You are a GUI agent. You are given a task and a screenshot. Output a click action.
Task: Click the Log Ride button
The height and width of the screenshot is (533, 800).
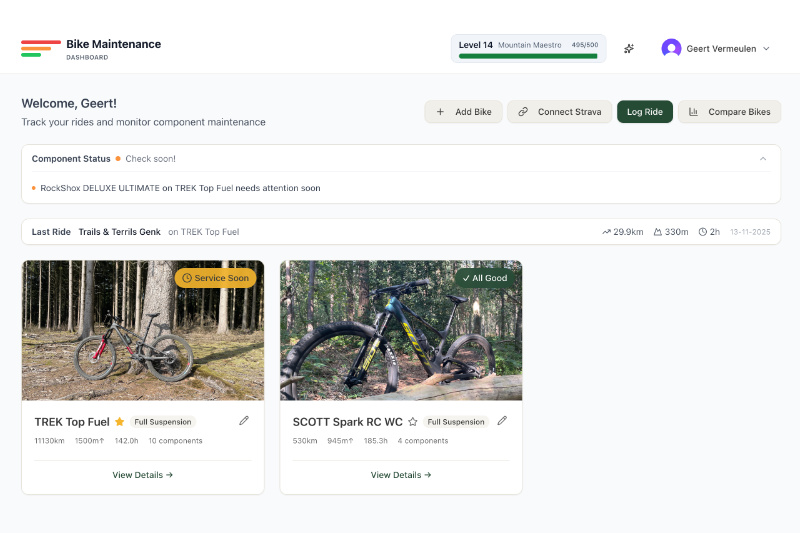point(645,112)
